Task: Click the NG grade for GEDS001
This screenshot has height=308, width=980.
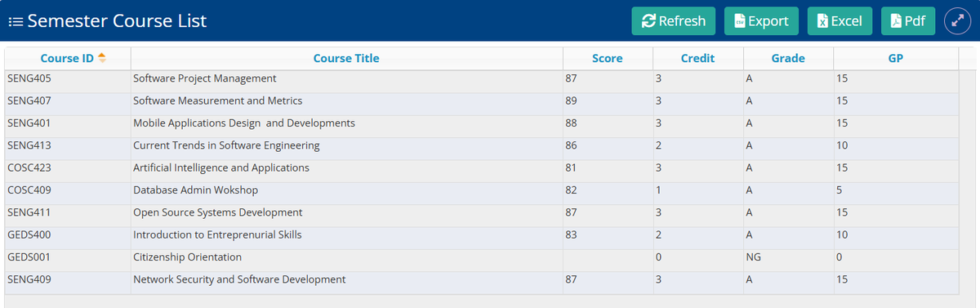Action: [x=753, y=257]
